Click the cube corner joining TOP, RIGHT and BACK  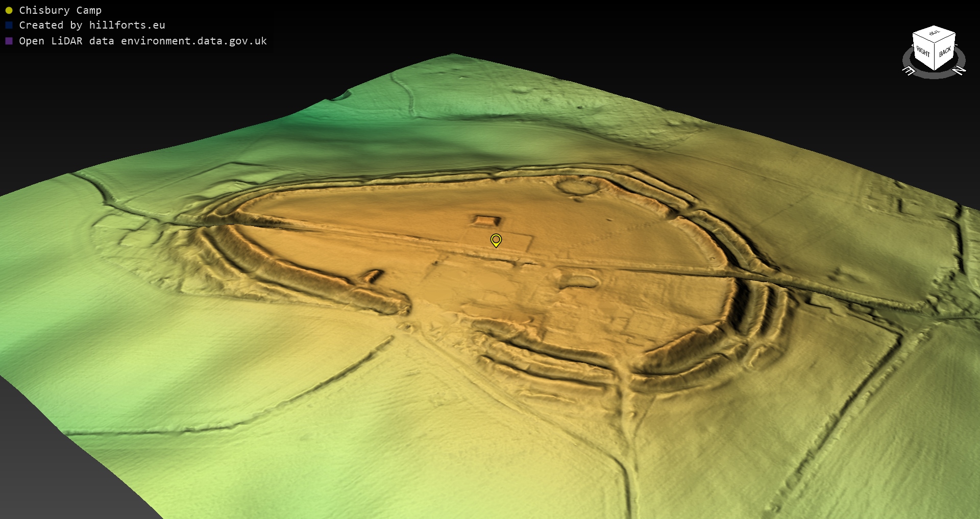934,44
